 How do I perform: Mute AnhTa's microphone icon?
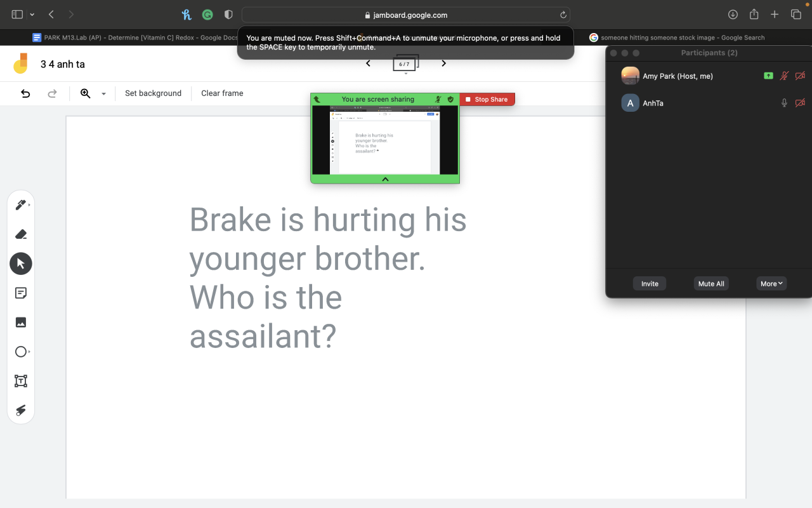coord(784,103)
